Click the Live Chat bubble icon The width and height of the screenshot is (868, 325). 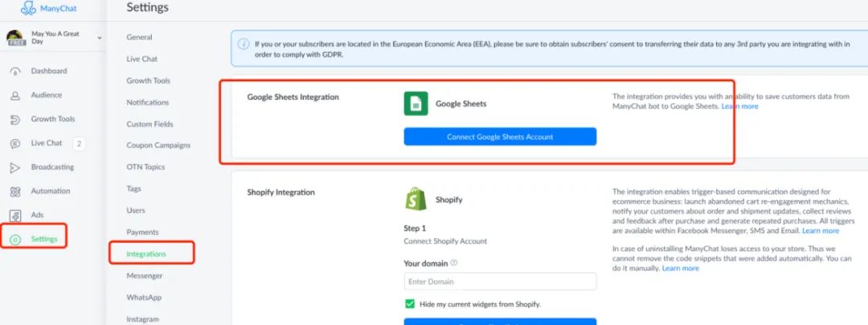15,143
